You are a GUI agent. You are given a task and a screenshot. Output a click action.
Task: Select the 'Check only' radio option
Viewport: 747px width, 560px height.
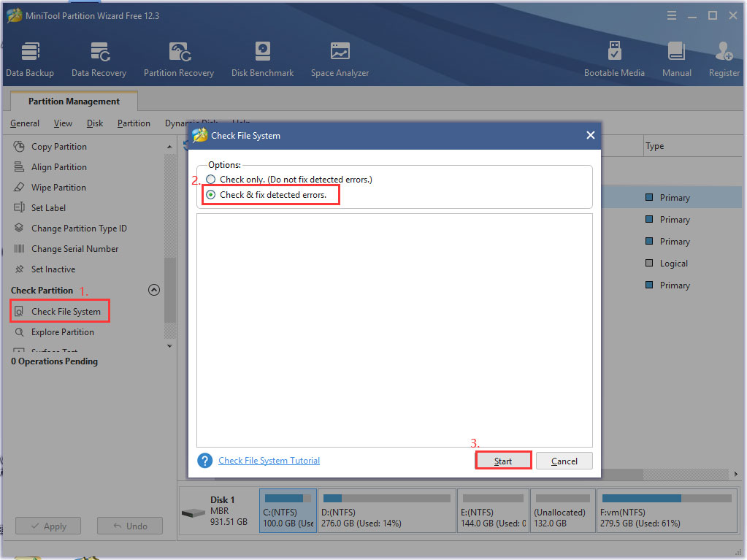click(210, 180)
